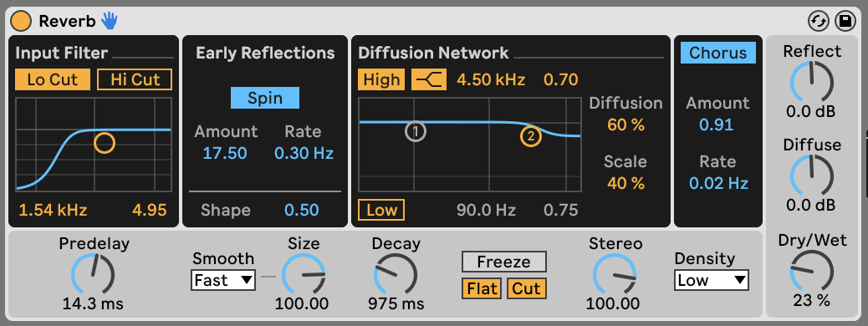Click the Hot-Swap Presets circular arrows icon

tap(818, 21)
